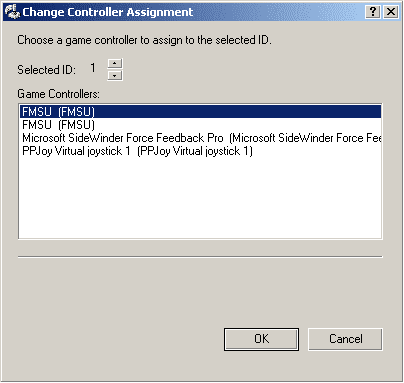The image size is (404, 383).
Task: Click the Selected ID value 1
Action: 93,68
